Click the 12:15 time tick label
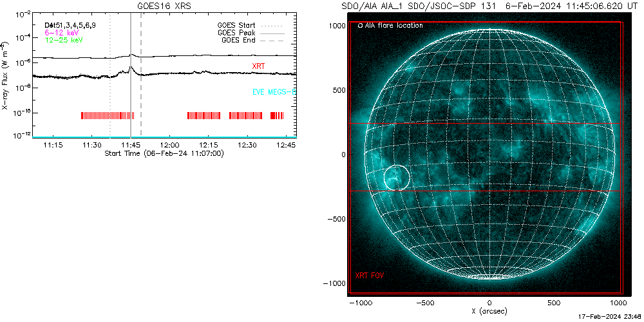Viewport: 644px width, 322px height. [x=209, y=146]
